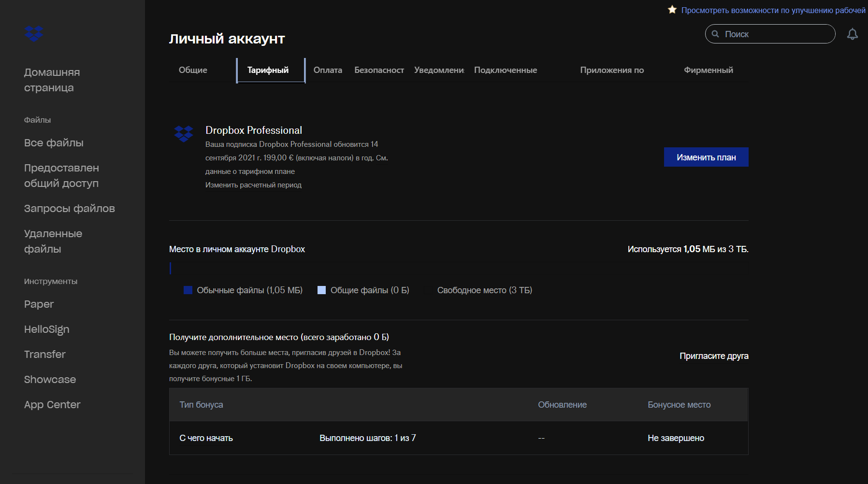This screenshot has height=484, width=868.
Task: Click the Инструменты sidebar section label
Action: click(x=51, y=281)
